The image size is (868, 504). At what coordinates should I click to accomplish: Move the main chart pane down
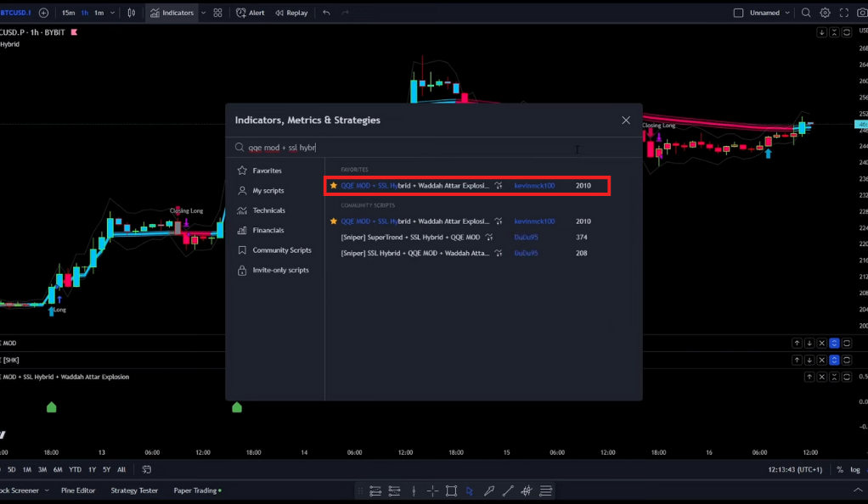[x=821, y=32]
